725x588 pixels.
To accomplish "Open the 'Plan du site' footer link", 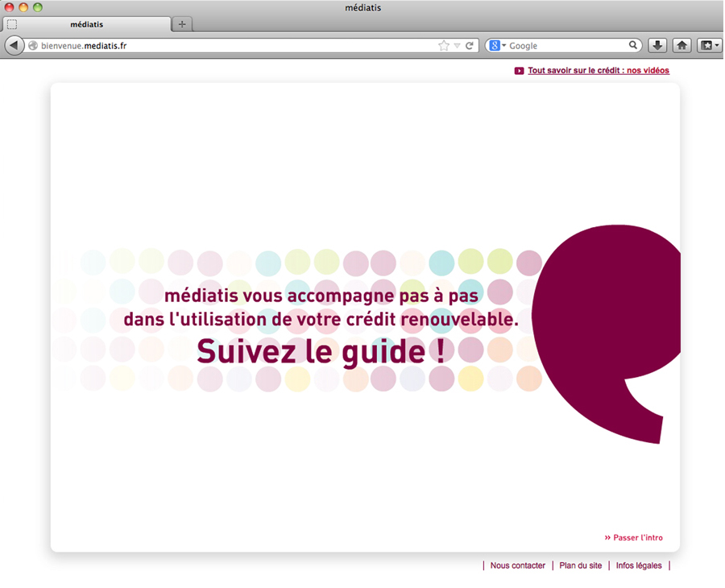I will tap(581, 565).
